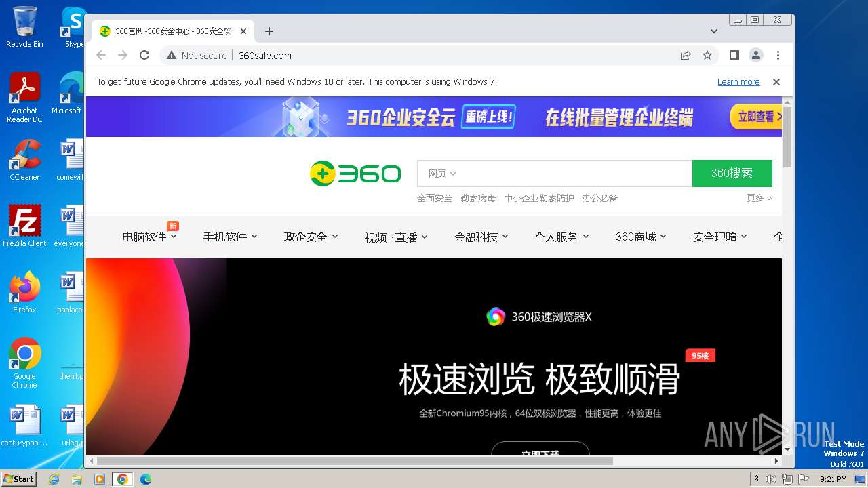The width and height of the screenshot is (868, 488).
Task: Click the scroll down arrow
Action: tap(787, 449)
